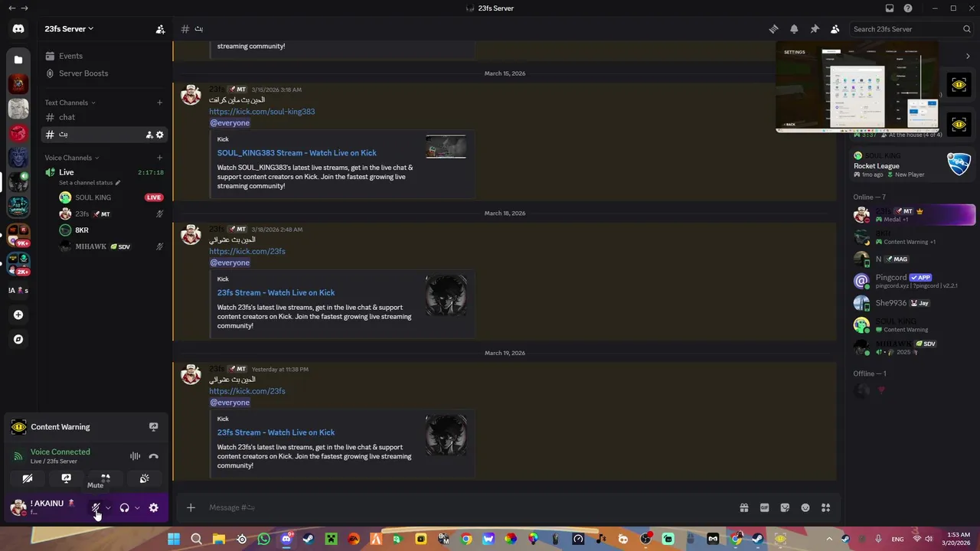The width and height of the screenshot is (980, 551).
Task: Open the Windows Start button
Action: point(174,539)
